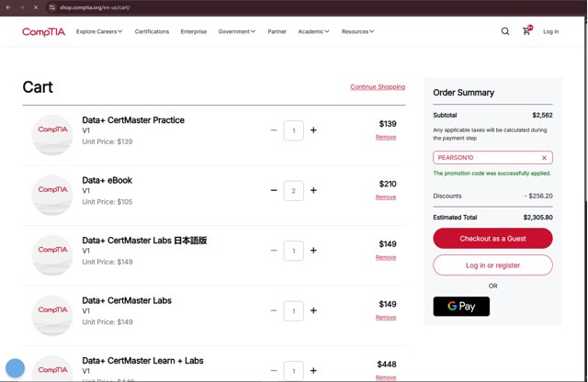Go to the CompTIA home logo

coord(43,32)
